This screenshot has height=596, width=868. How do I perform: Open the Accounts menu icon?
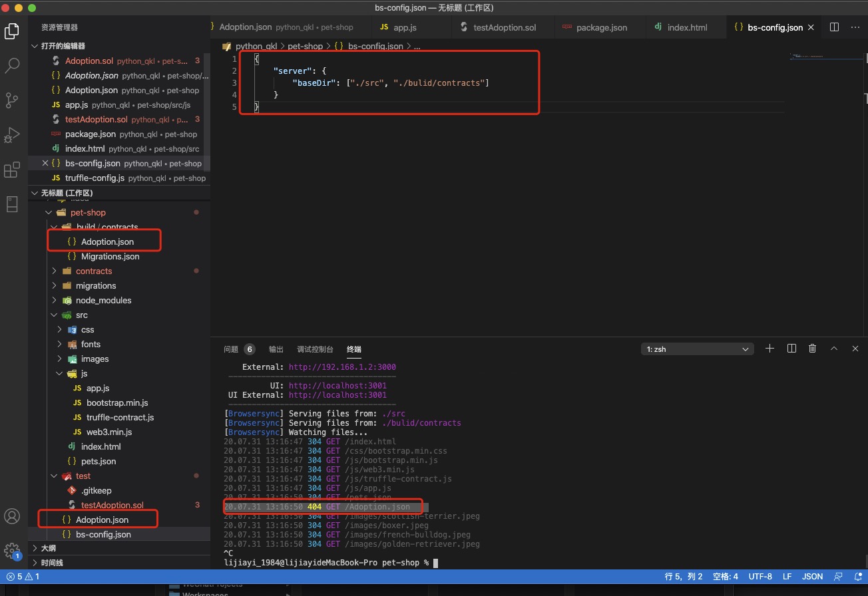pos(12,516)
